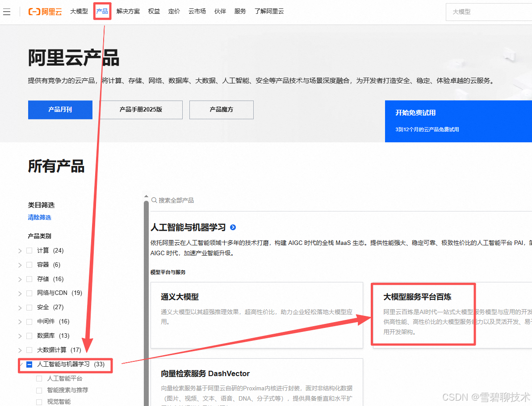
Task: Expand the 计算 category chevron
Action: [20, 251]
